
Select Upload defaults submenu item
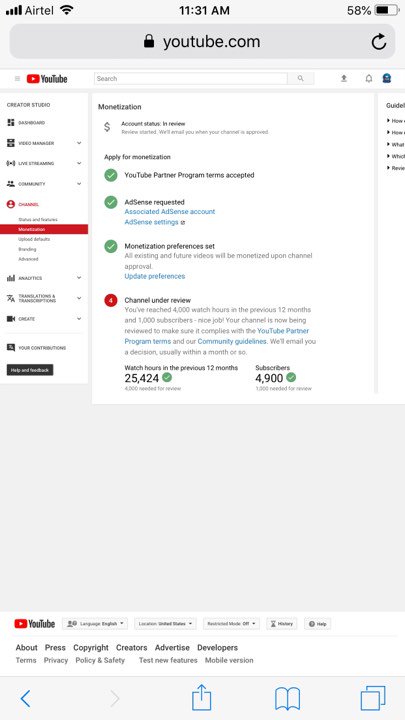point(34,239)
